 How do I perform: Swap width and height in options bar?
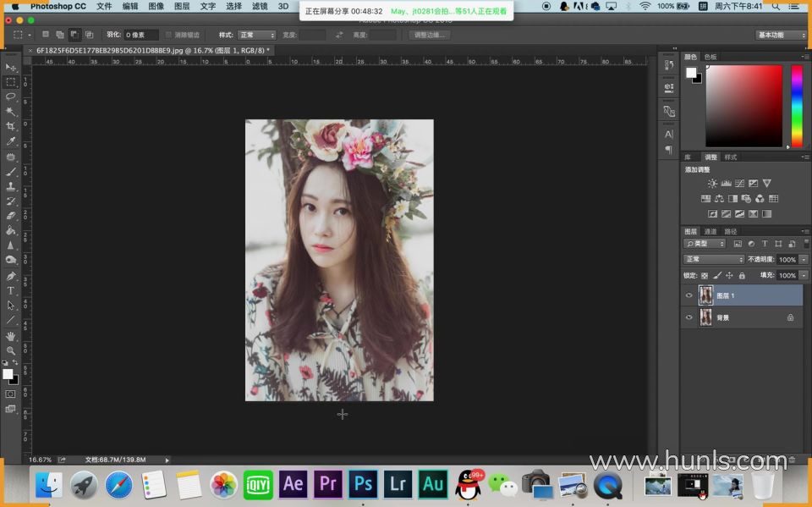point(339,35)
